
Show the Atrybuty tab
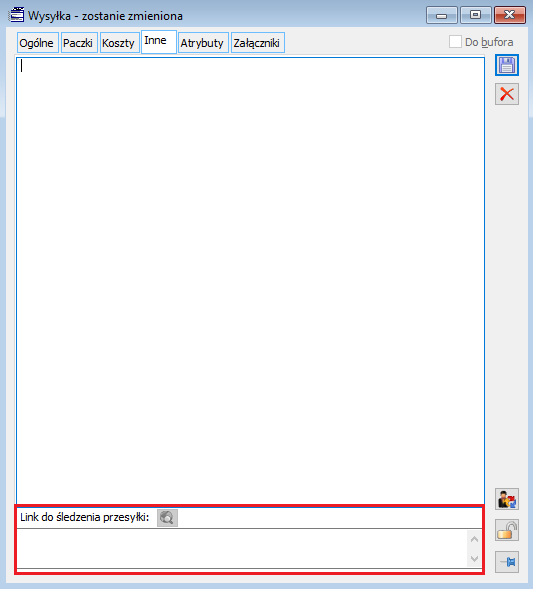(x=203, y=43)
